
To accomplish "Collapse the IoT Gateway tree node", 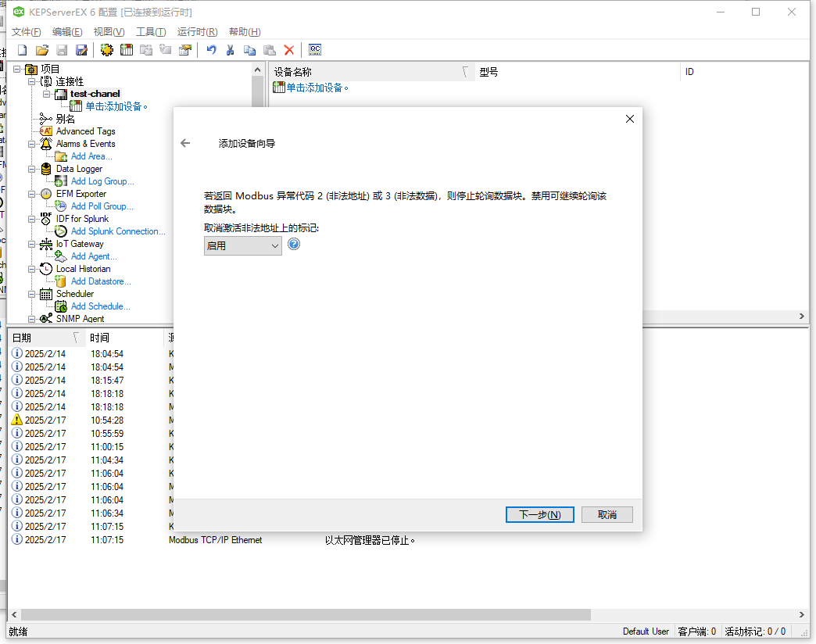I will pyautogui.click(x=32, y=243).
